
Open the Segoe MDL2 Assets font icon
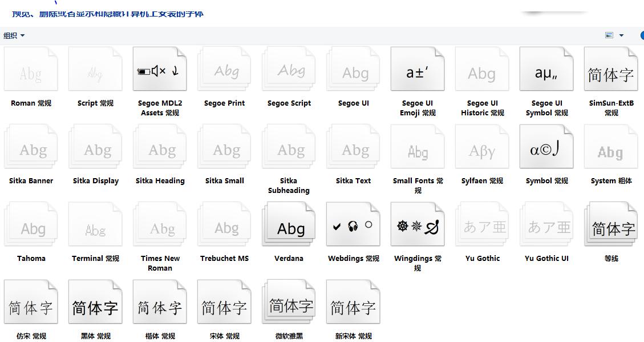pos(160,69)
